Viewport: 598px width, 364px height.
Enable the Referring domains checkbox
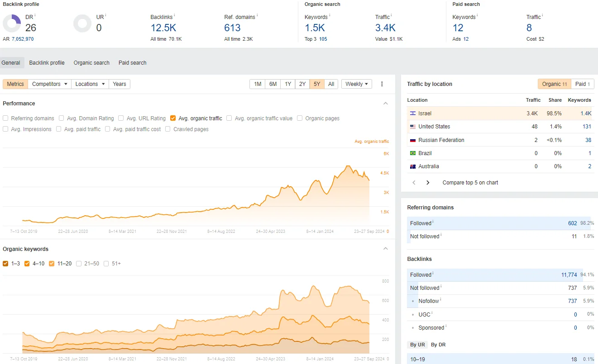tap(5, 118)
